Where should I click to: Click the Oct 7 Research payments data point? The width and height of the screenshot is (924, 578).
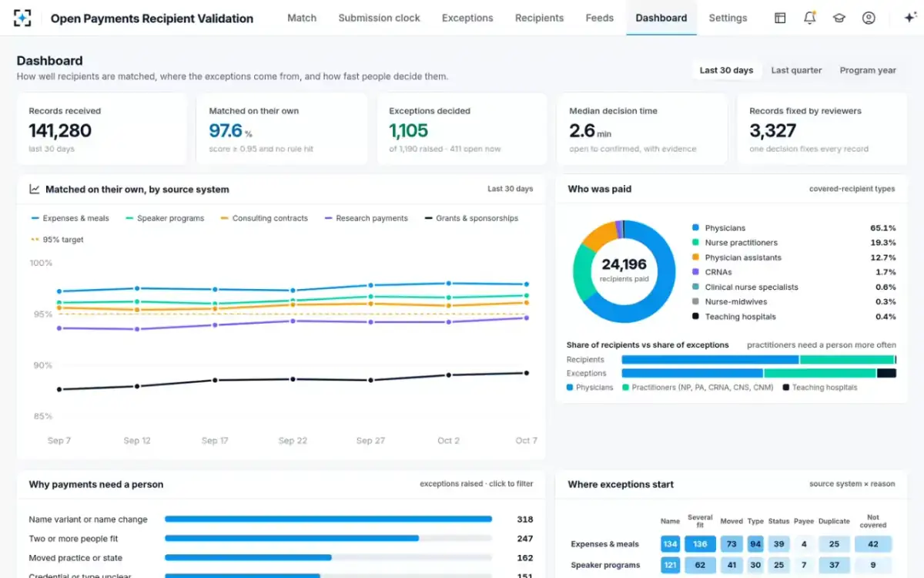pyautogui.click(x=527, y=318)
